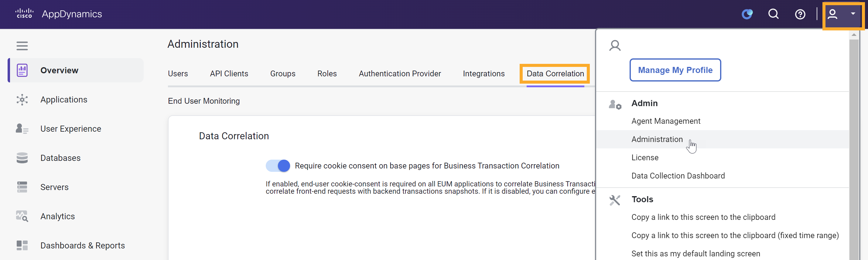Collapse the user account dropdown arrow

click(853, 14)
